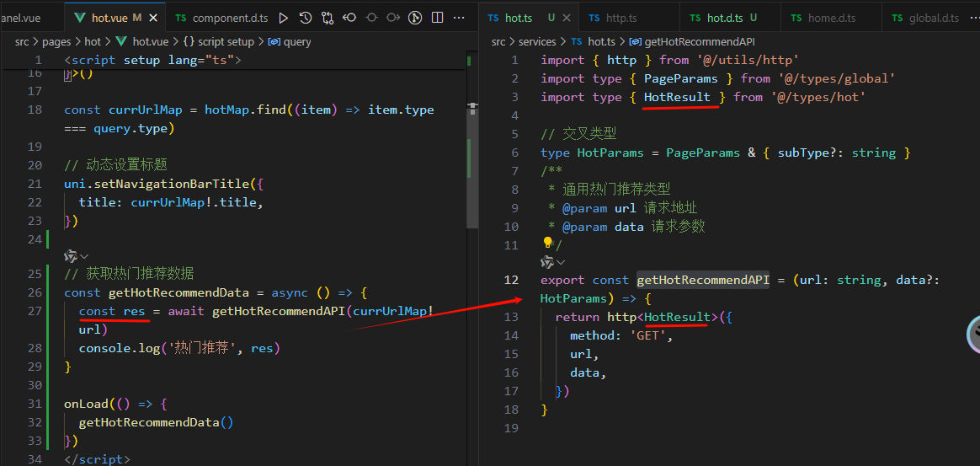Image resolution: width=980 pixels, height=466 pixels.
Task: Open the timeline history clock icon
Action: [x=305, y=18]
